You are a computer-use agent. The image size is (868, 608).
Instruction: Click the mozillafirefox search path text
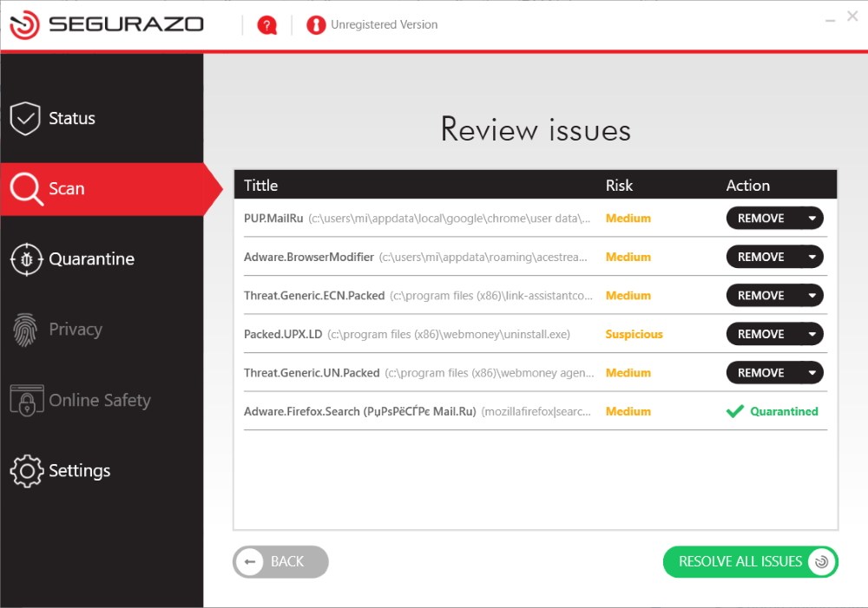[536, 412]
